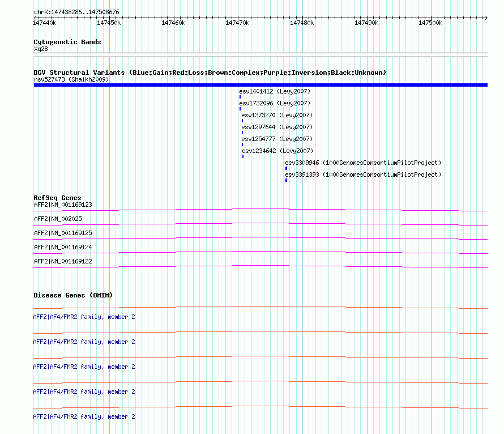Click the 147450k ruler tick label
The width and height of the screenshot is (504, 434).
click(109, 23)
